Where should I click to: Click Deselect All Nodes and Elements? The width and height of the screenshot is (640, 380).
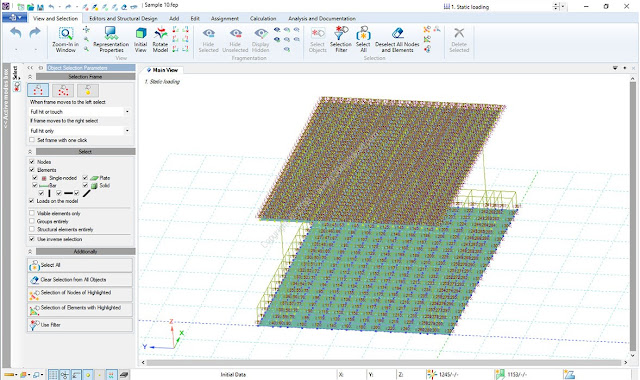(397, 40)
